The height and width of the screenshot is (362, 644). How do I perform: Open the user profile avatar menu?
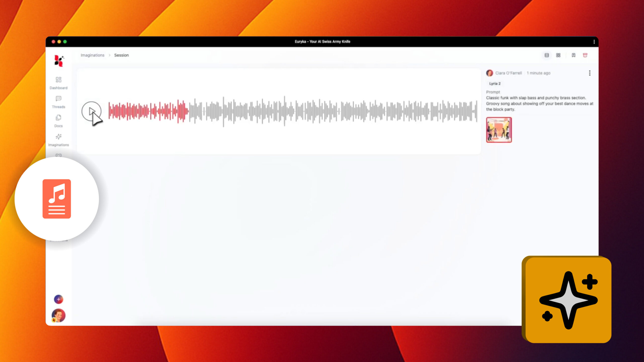click(x=58, y=315)
